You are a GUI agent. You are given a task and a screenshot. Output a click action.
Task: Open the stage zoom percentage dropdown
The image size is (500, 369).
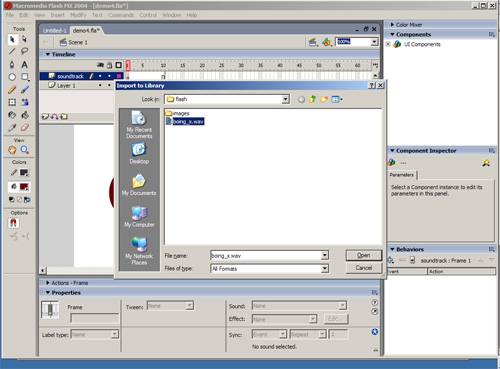(x=375, y=42)
